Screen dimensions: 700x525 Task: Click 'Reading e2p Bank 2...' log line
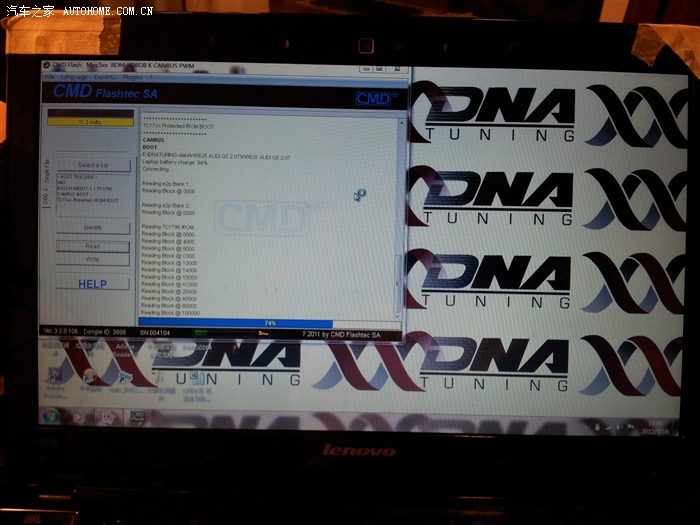coord(167,205)
